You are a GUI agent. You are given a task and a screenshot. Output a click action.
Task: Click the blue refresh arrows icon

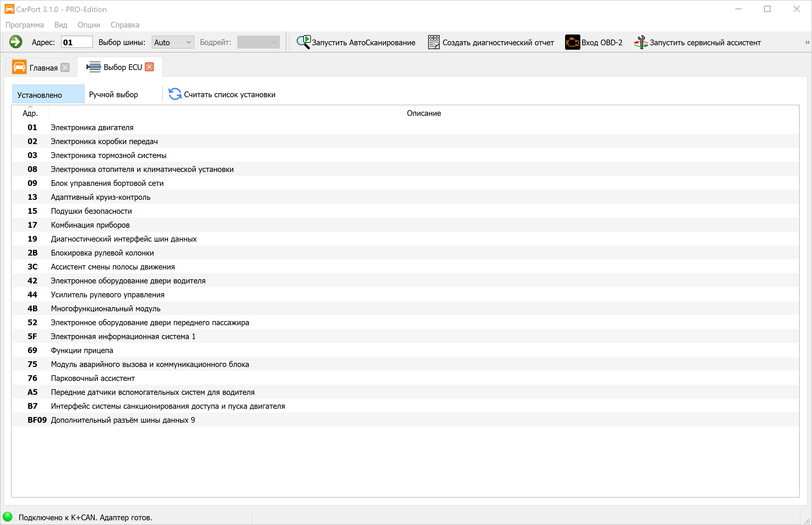175,94
